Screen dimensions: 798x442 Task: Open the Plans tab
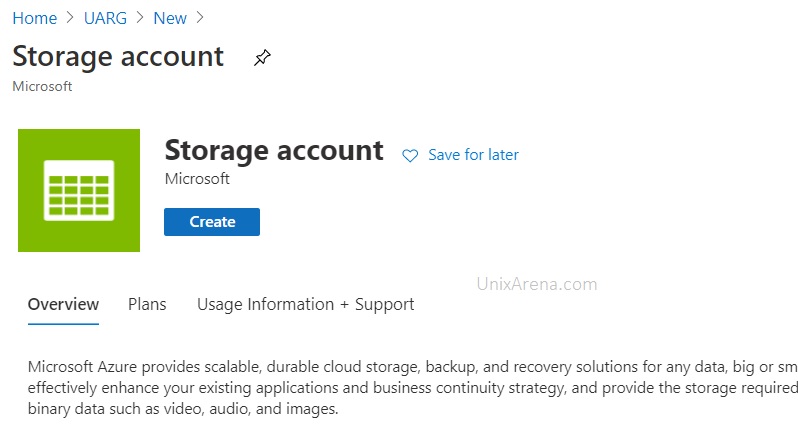tap(147, 305)
